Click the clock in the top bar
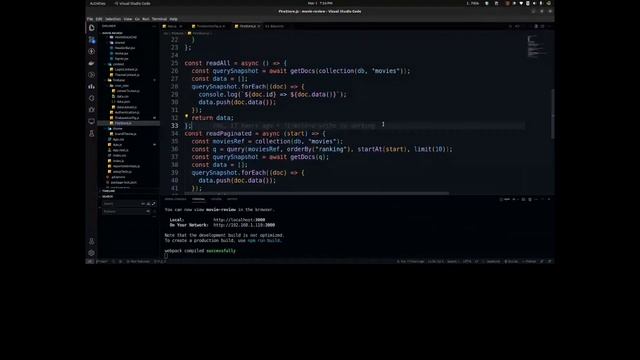640x360 pixels. [x=320, y=3]
